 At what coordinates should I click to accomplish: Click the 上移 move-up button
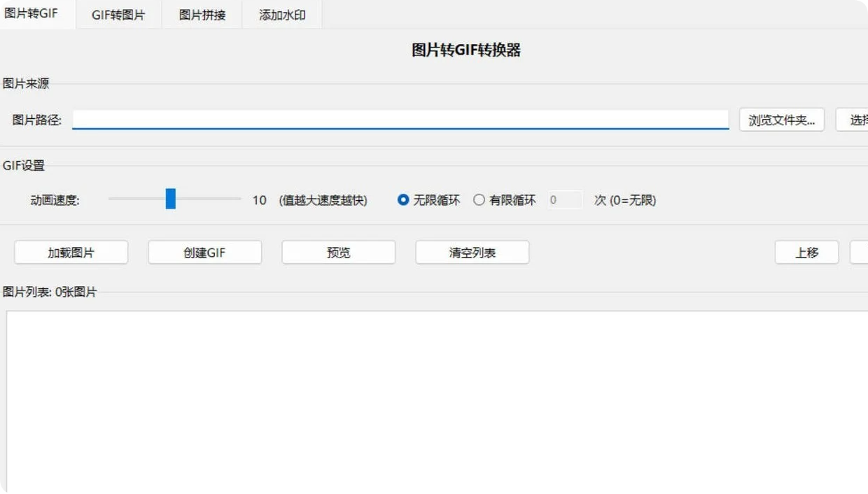click(806, 252)
